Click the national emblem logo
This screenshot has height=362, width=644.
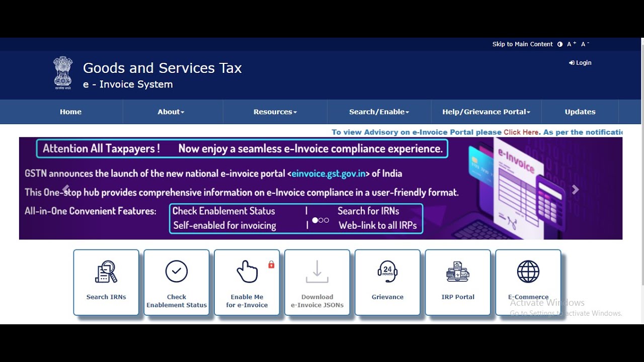tap(63, 73)
